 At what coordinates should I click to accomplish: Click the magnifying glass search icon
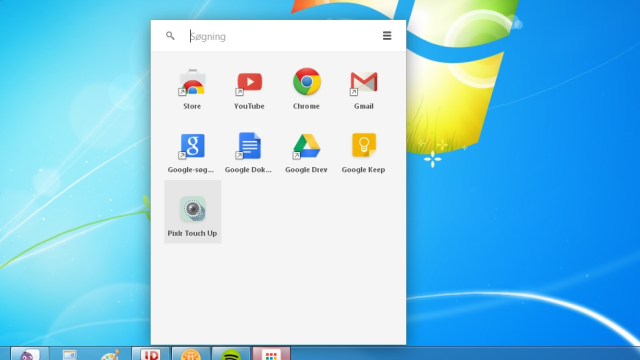click(170, 36)
